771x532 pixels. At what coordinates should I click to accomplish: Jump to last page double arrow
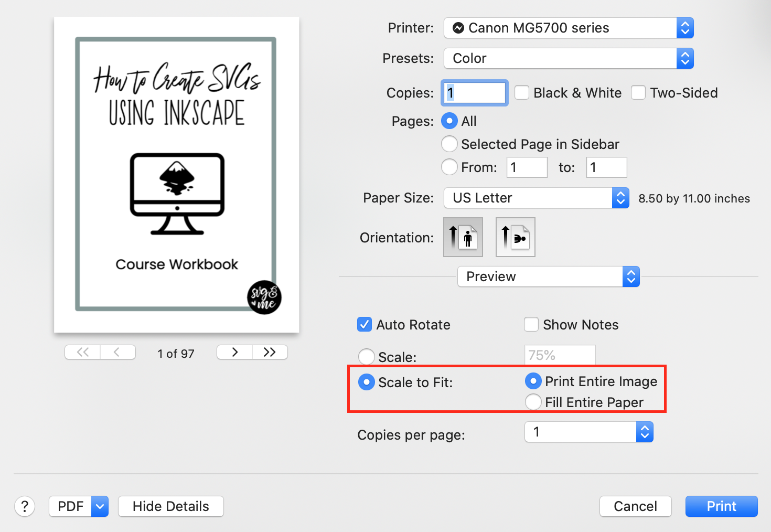[270, 352]
